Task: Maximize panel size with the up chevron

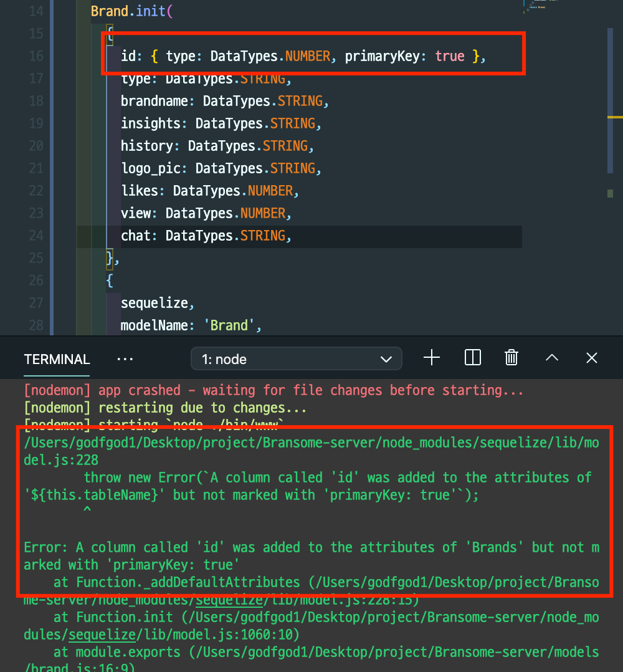Action: [x=552, y=358]
